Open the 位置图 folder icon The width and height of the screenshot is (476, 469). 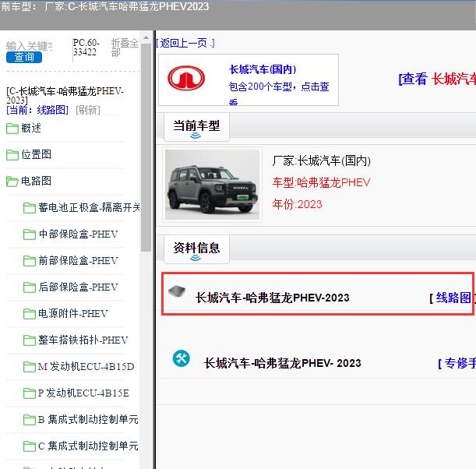point(12,155)
